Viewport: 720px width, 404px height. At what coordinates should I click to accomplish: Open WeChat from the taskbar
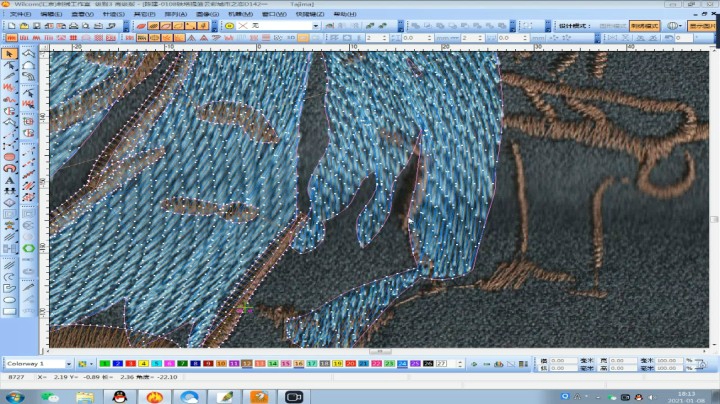(x=50, y=397)
